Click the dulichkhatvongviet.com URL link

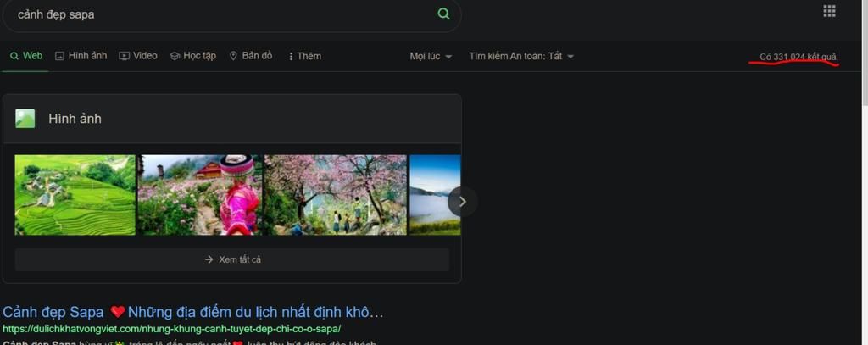pos(171,329)
